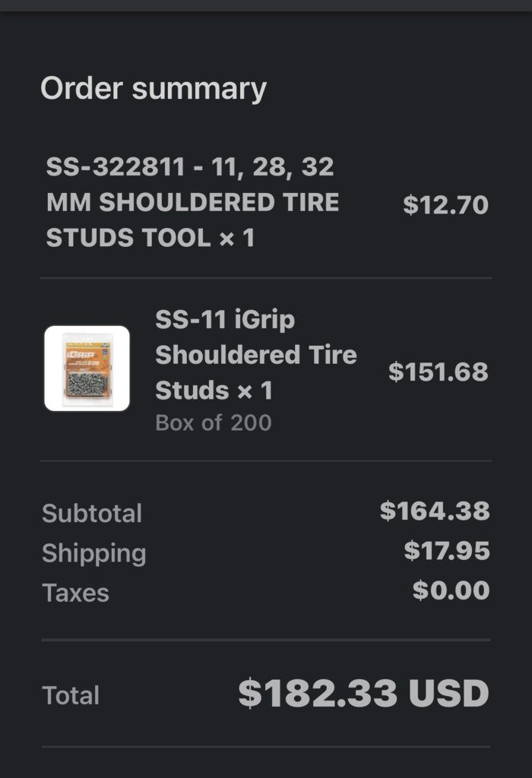Tap the Taxes label

click(75, 593)
